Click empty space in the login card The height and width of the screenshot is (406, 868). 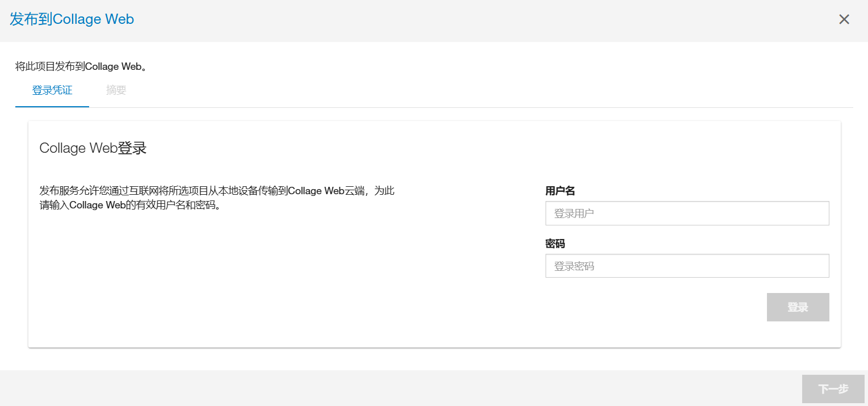point(284,284)
